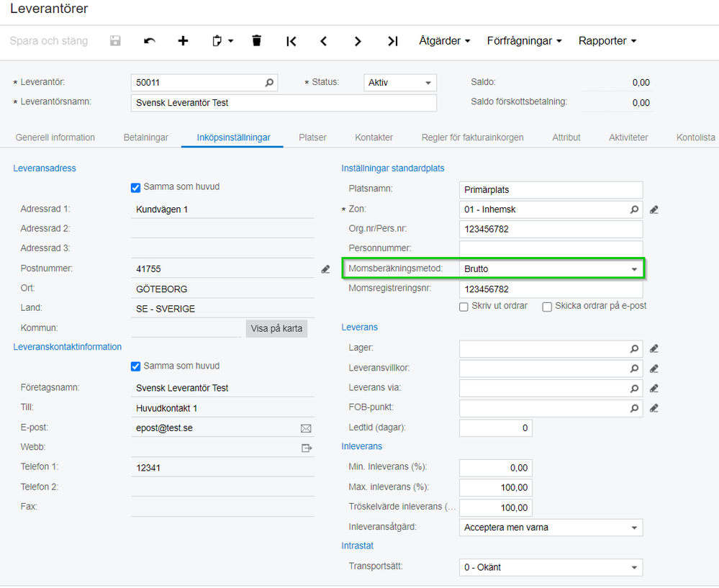Click the Ledtid (dagar) input field

(x=496, y=428)
